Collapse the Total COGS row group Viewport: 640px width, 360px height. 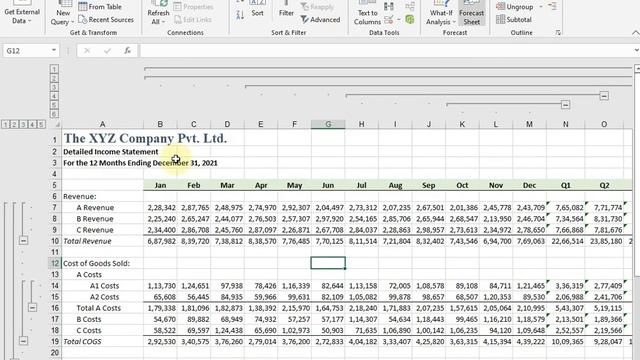23,341
